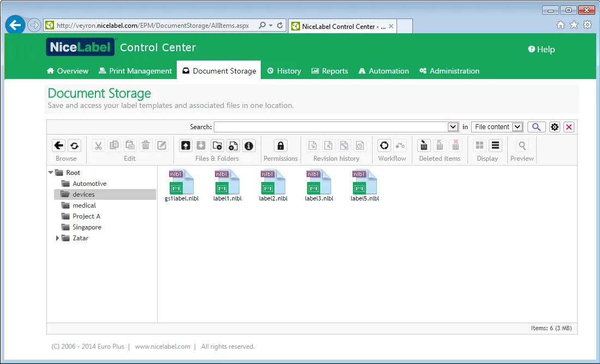This screenshot has width=600, height=364.
Task: Click the discard check-out icon in Revision history
Action: 344,145
